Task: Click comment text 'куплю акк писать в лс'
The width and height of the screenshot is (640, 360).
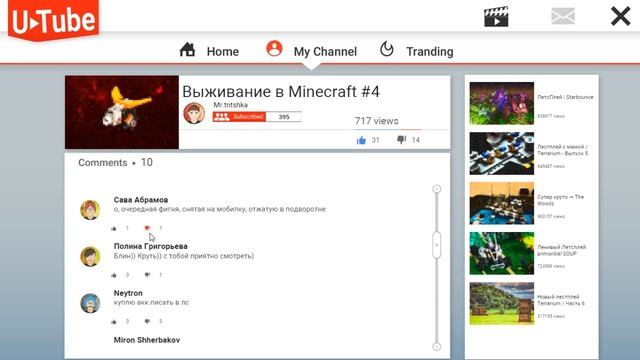Action: [151, 302]
